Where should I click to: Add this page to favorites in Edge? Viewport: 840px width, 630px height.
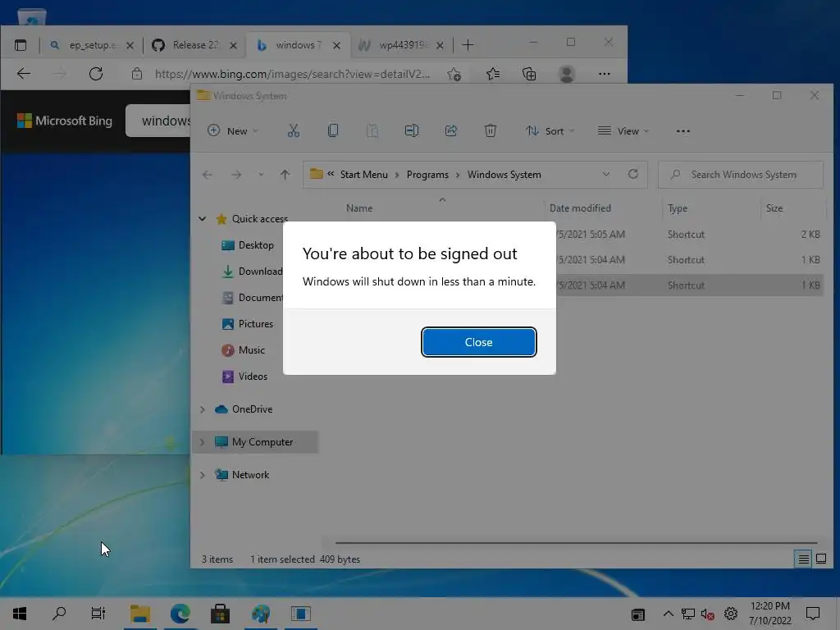point(454,74)
